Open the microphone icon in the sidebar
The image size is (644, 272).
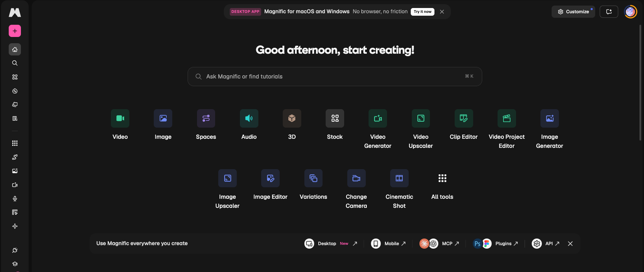coord(15,199)
